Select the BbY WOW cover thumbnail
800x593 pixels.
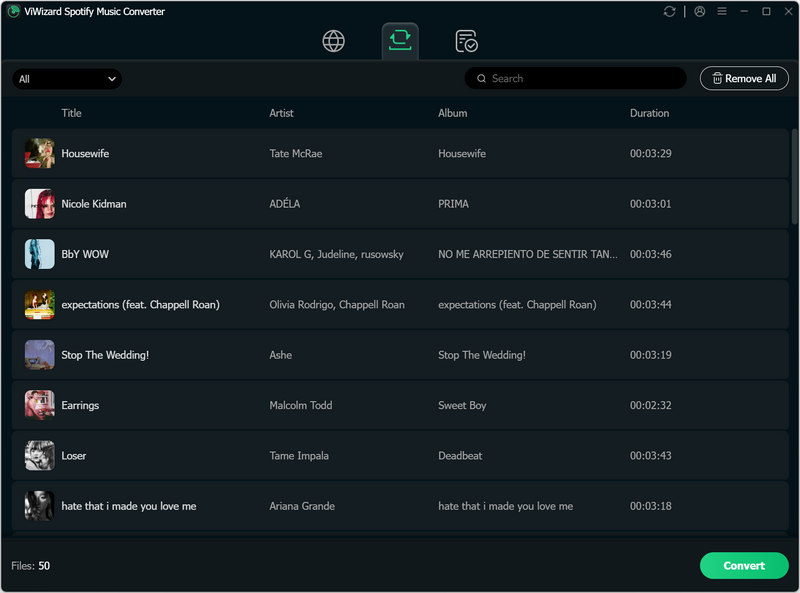click(x=40, y=254)
